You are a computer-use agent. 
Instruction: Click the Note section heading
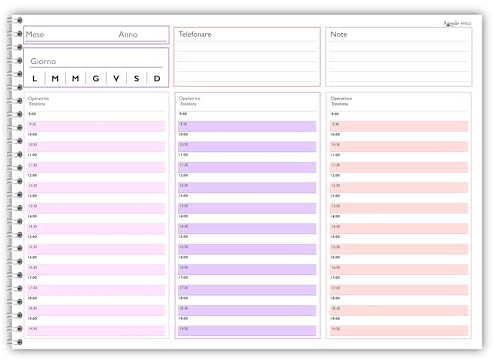tap(339, 34)
